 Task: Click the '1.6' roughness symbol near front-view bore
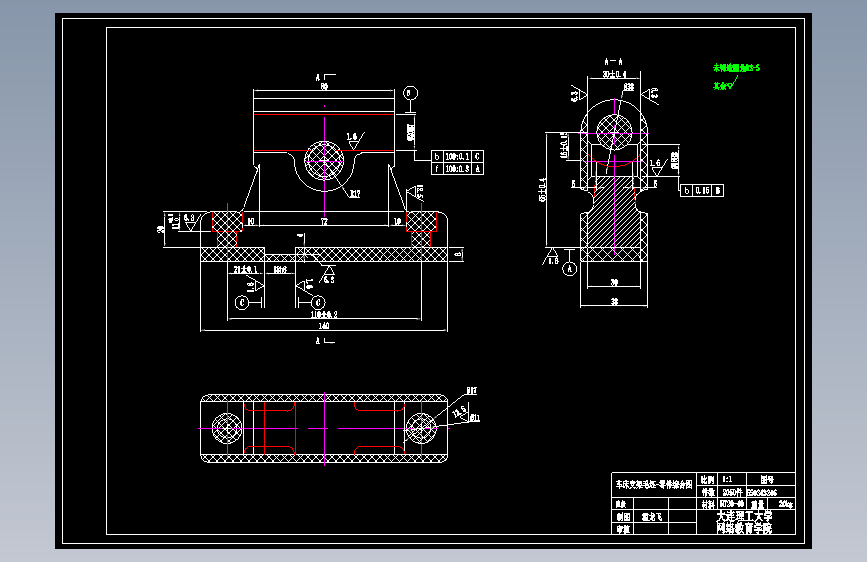[x=354, y=140]
